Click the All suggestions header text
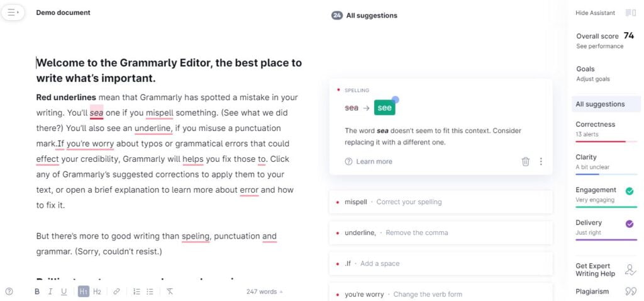 pyautogui.click(x=372, y=16)
